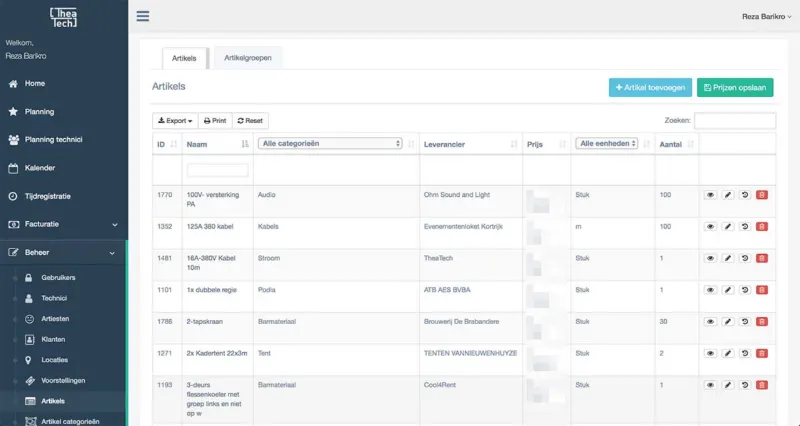Image resolution: width=800 pixels, height=426 pixels.
Task: Open history for 16A-380V Kabel 10m
Action: point(744,258)
